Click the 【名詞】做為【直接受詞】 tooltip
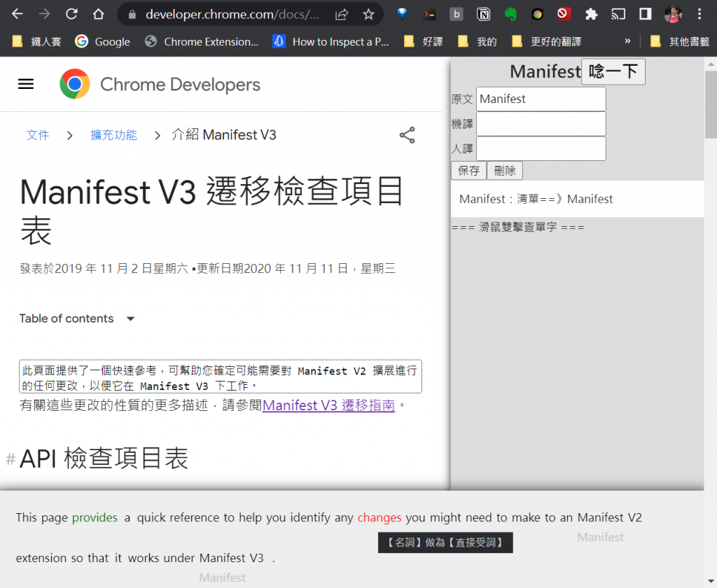 (445, 542)
